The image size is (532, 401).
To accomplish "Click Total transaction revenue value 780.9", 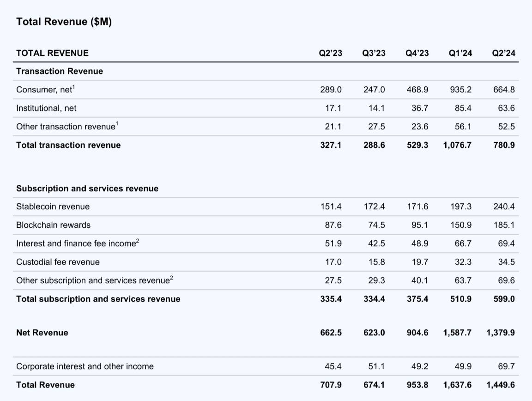I will point(504,145).
